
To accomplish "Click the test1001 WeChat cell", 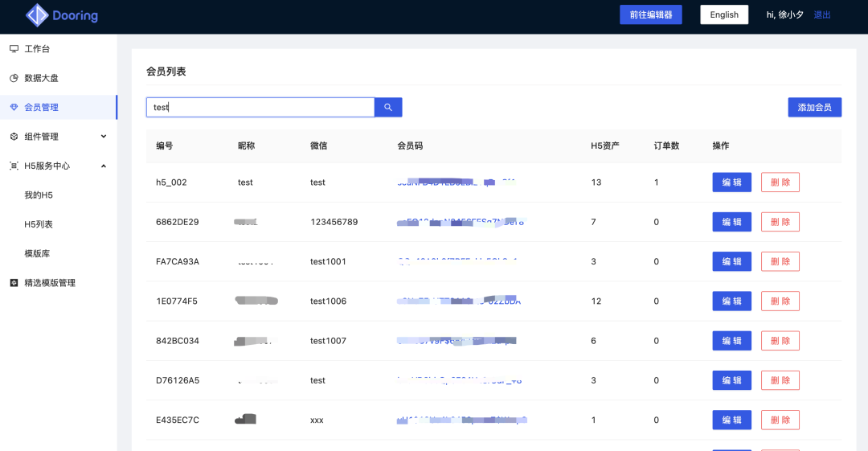I will (x=328, y=261).
